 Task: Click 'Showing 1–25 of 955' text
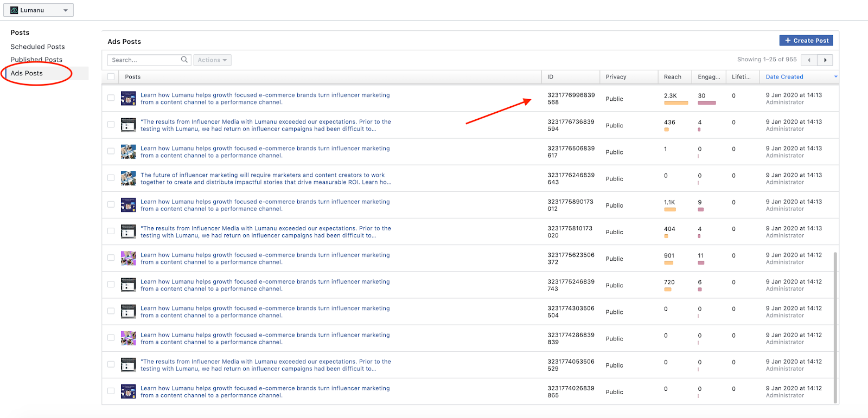pyautogui.click(x=767, y=60)
